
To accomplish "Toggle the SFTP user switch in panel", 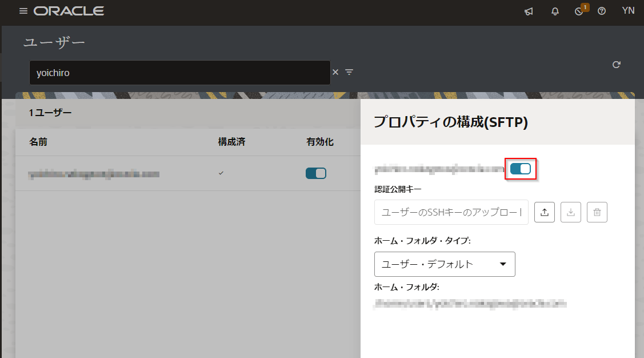I will pyautogui.click(x=521, y=169).
